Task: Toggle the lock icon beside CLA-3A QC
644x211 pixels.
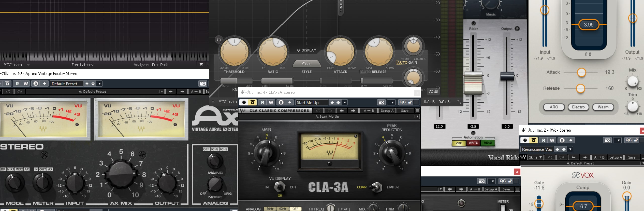Action: [x=410, y=102]
